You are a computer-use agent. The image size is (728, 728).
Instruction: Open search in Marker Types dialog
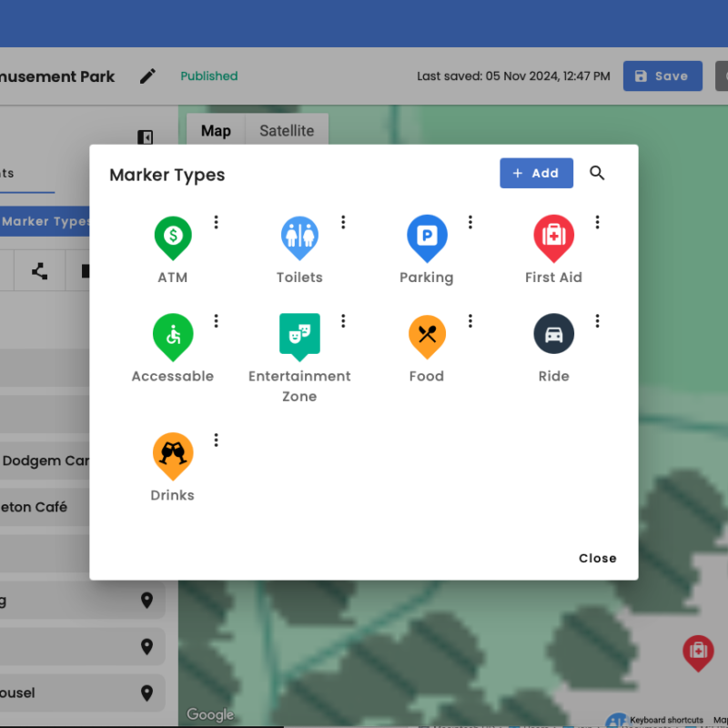(x=597, y=173)
